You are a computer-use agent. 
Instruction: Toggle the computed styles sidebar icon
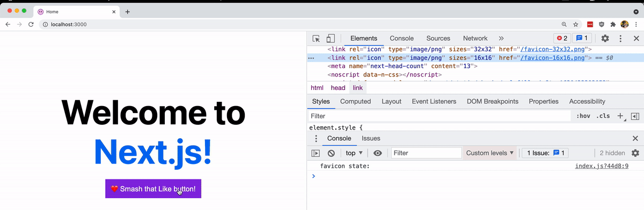[x=635, y=116]
